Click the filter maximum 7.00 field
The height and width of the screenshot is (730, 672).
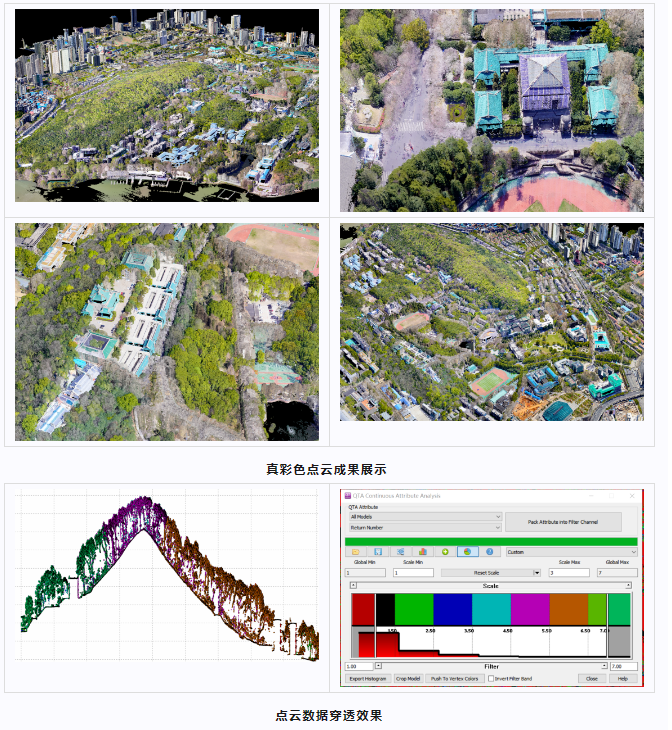click(x=624, y=666)
